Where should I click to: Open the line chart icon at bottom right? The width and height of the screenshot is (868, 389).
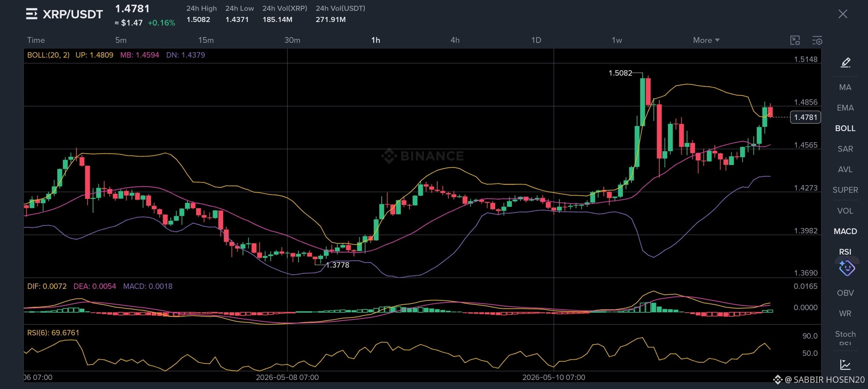click(845, 365)
